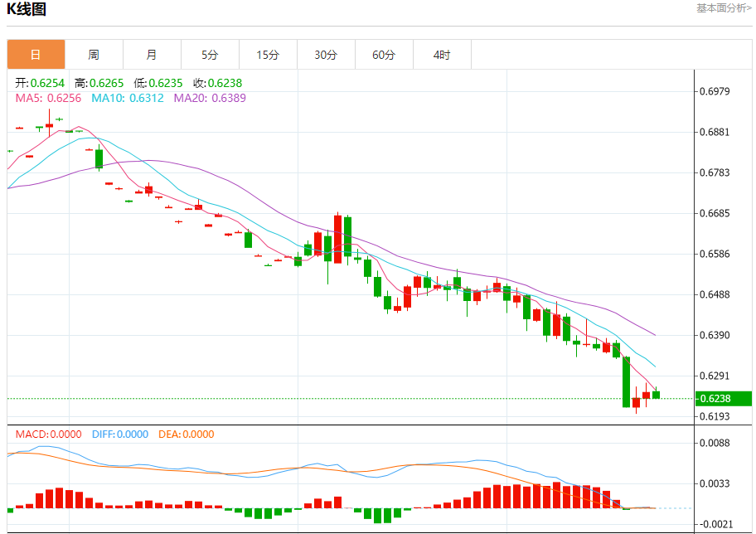756x534 pixels.
Task: Click the green 0.6238 current price tag
Action: click(x=723, y=399)
